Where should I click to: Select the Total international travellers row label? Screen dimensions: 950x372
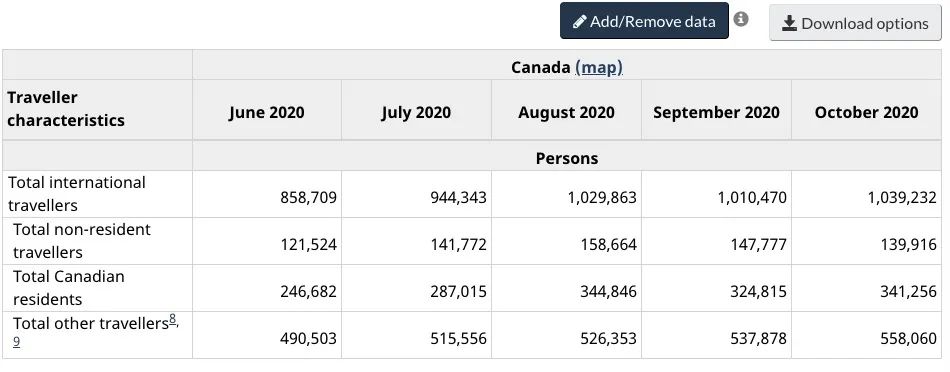tap(77, 194)
